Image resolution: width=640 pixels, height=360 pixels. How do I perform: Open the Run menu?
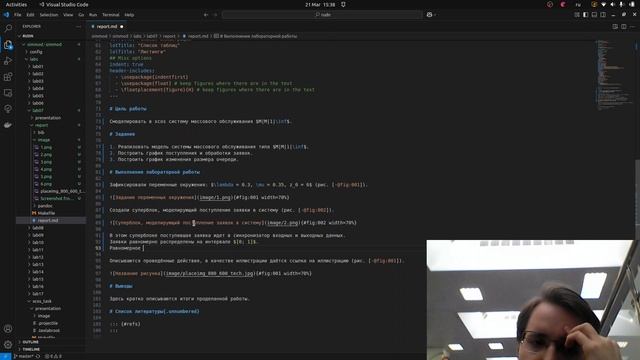pyautogui.click(x=93, y=15)
